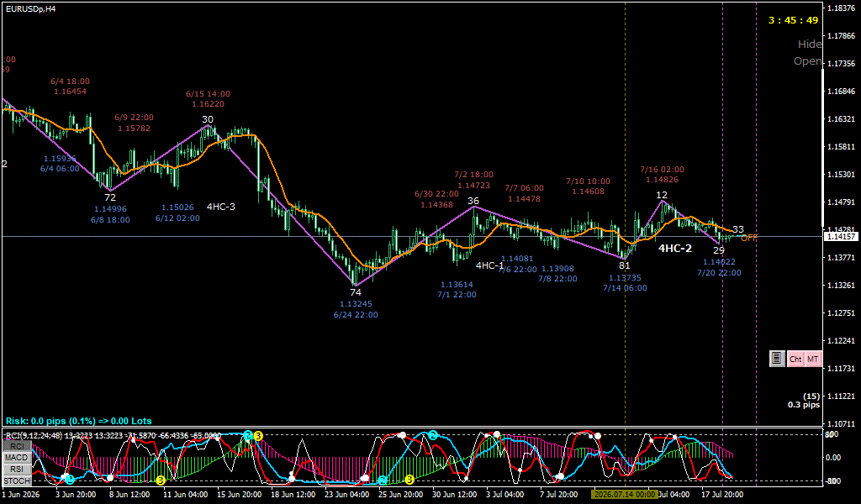
Task: Select the 6/9 22:00 label
Action: coord(134,118)
